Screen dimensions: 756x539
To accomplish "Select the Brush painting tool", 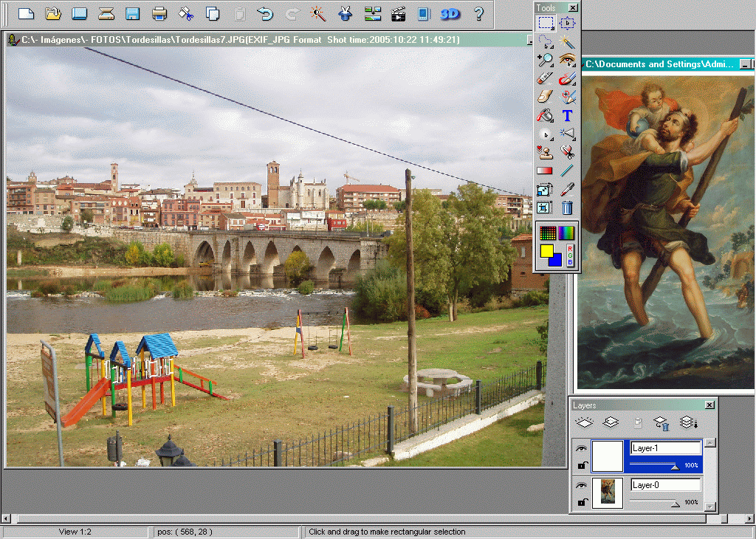I will click(567, 78).
